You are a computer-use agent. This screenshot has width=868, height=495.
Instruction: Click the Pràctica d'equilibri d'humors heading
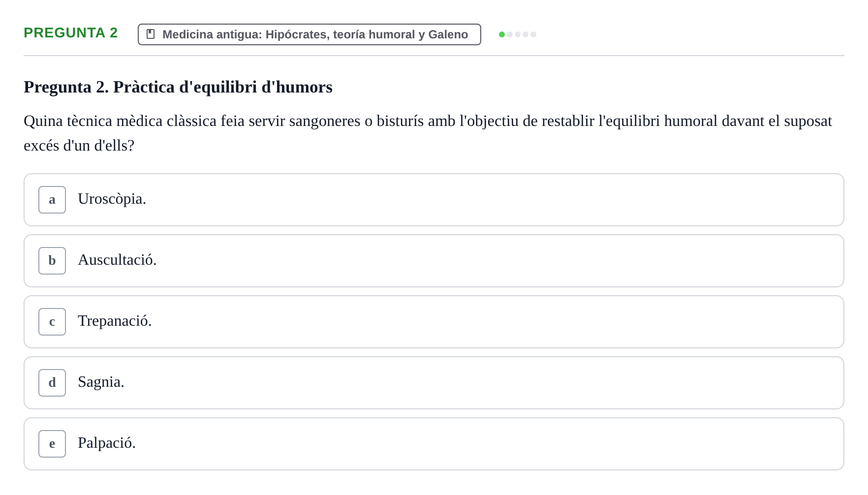[x=178, y=87]
